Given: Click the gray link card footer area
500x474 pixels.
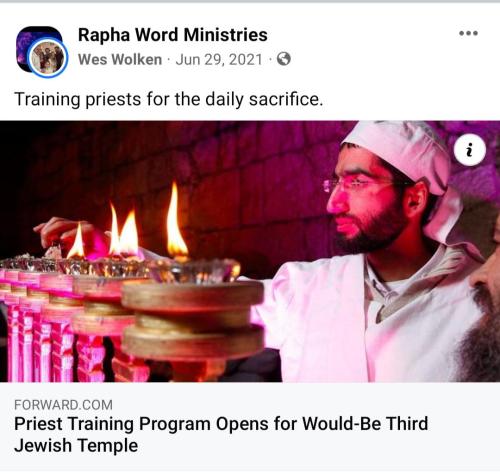Looking at the screenshot, I should pyautogui.click(x=250, y=426).
